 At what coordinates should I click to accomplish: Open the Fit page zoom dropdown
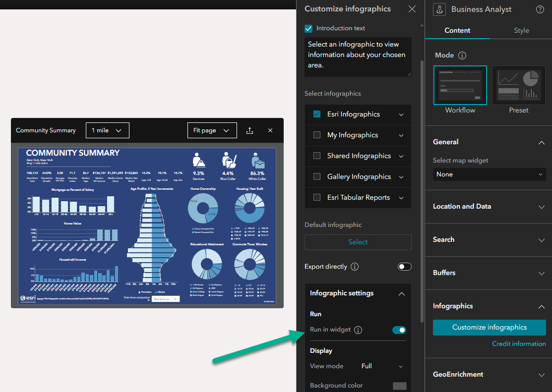212,130
